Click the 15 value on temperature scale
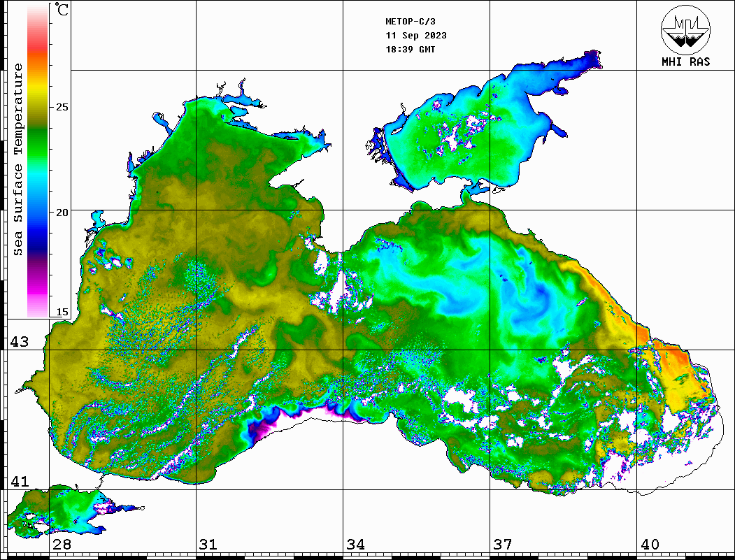Image resolution: width=735 pixels, height=560 pixels. click(x=62, y=312)
